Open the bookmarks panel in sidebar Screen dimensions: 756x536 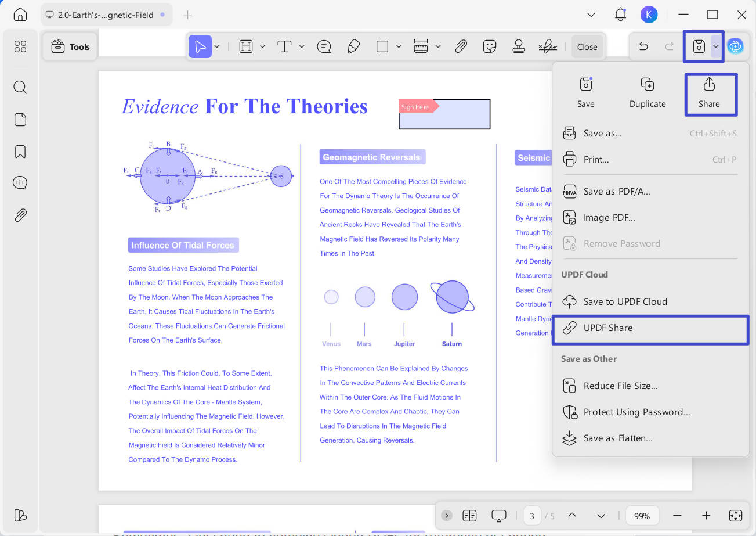(20, 152)
